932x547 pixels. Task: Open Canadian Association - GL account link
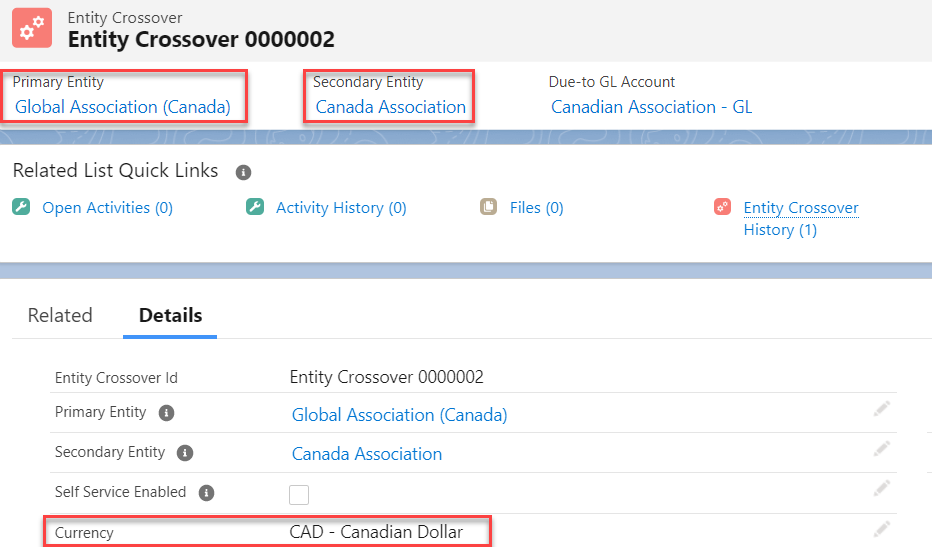[x=651, y=107]
